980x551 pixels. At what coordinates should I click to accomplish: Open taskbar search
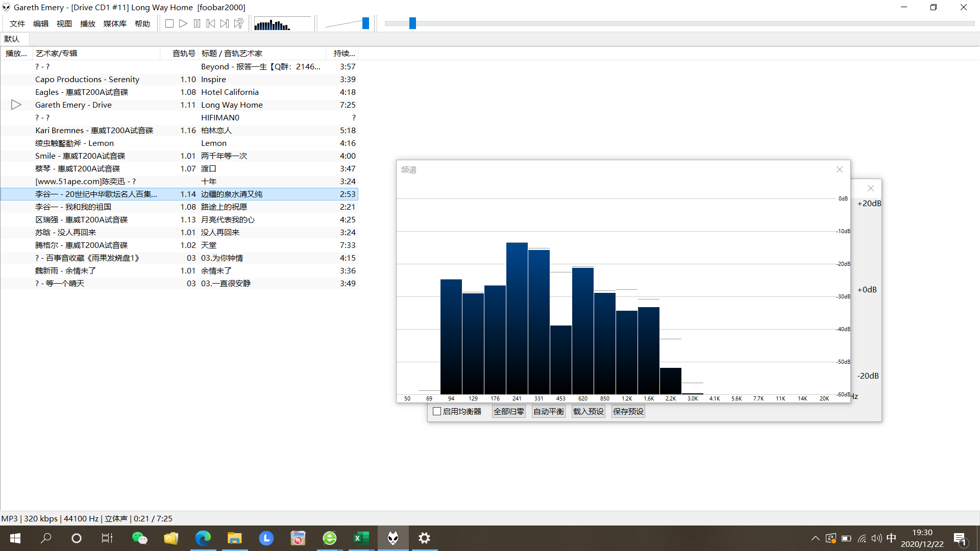point(46,538)
